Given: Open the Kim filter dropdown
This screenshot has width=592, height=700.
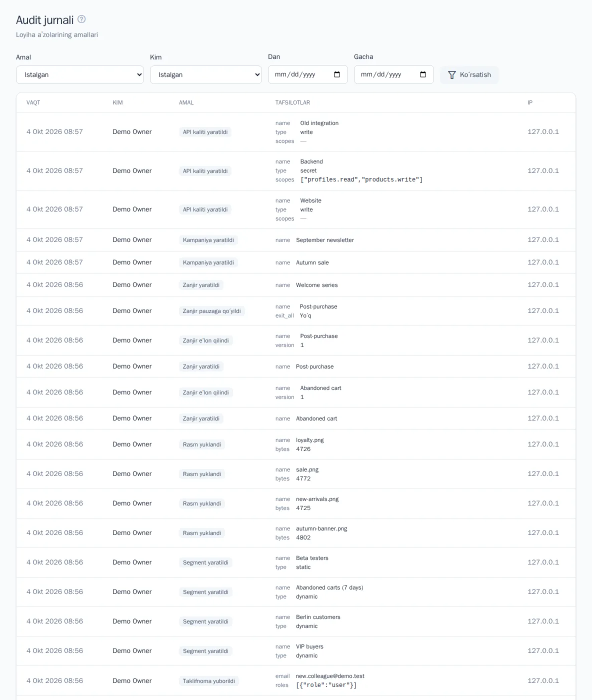Looking at the screenshot, I should pyautogui.click(x=206, y=74).
